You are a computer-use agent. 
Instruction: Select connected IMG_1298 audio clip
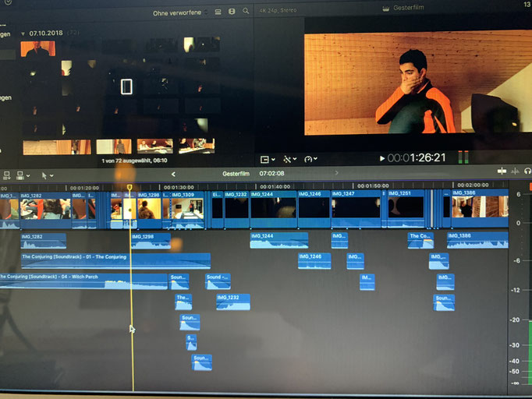[x=151, y=241]
